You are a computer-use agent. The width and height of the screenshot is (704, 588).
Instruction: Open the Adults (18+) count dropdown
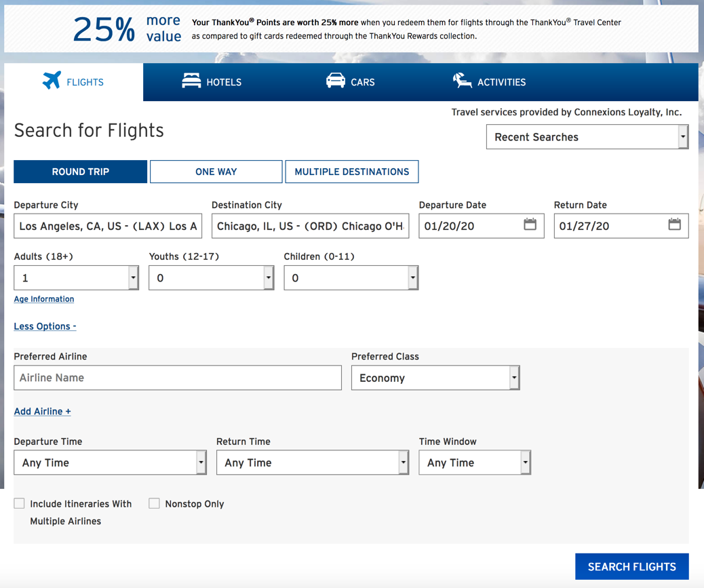coord(77,278)
